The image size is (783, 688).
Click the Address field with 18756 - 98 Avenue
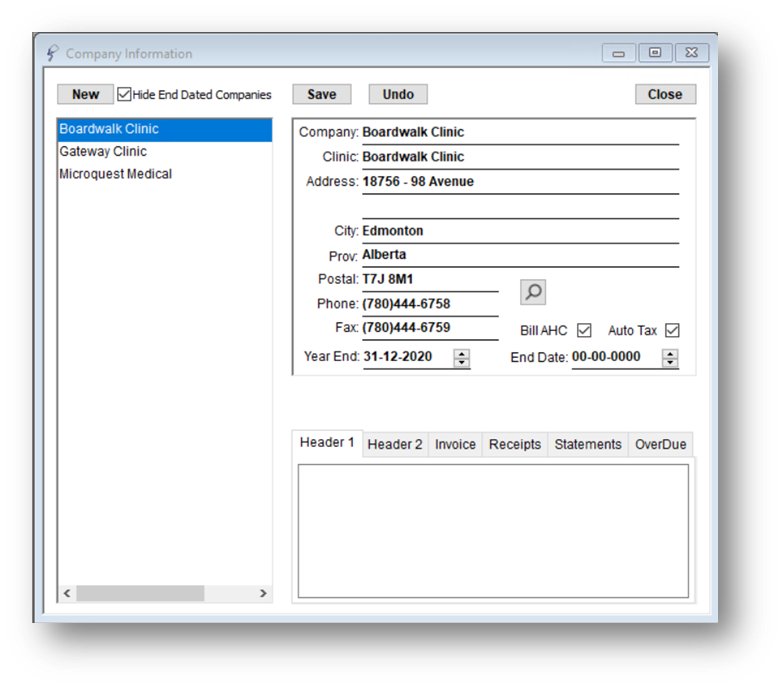pos(520,182)
